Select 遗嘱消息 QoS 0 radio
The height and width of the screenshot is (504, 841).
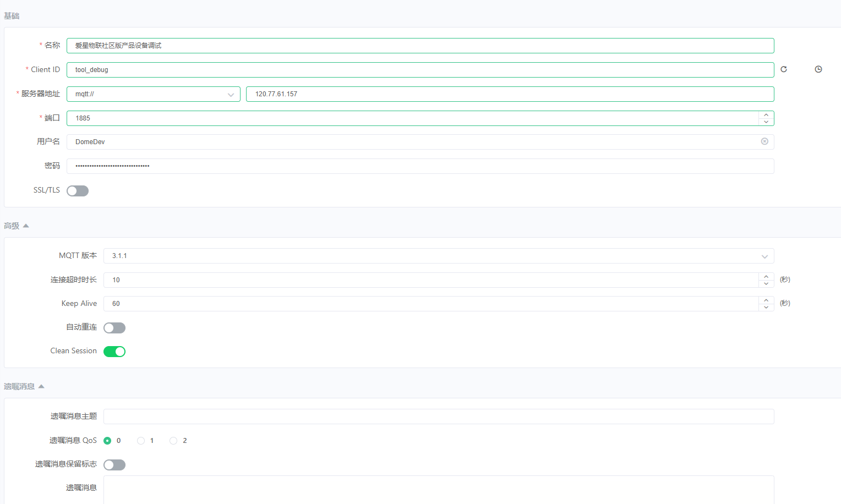pos(107,441)
